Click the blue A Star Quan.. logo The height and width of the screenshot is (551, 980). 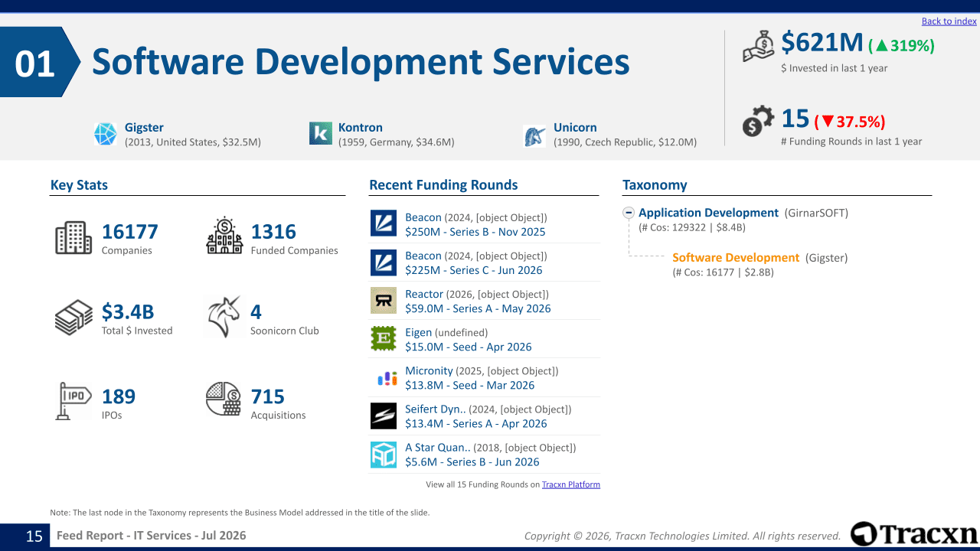click(384, 455)
